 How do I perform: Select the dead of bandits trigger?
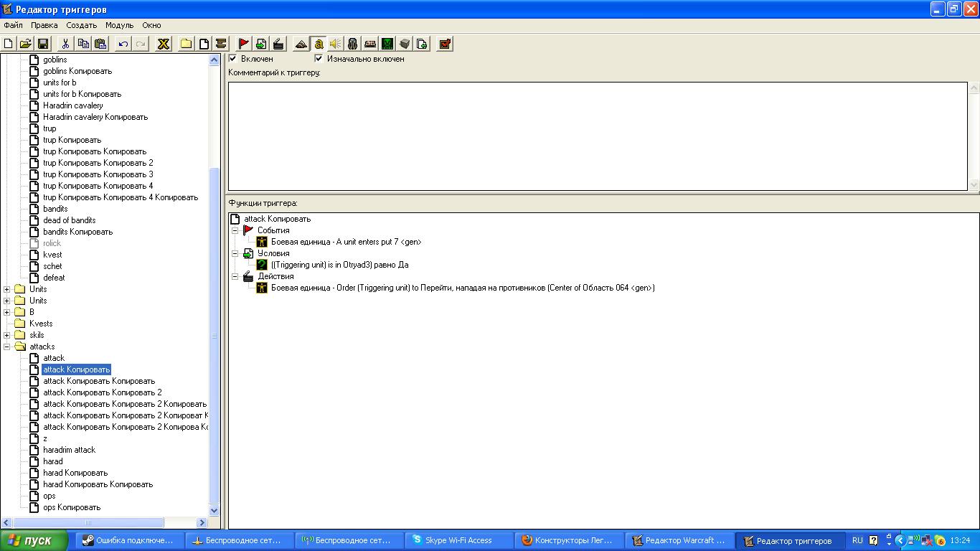tap(69, 220)
